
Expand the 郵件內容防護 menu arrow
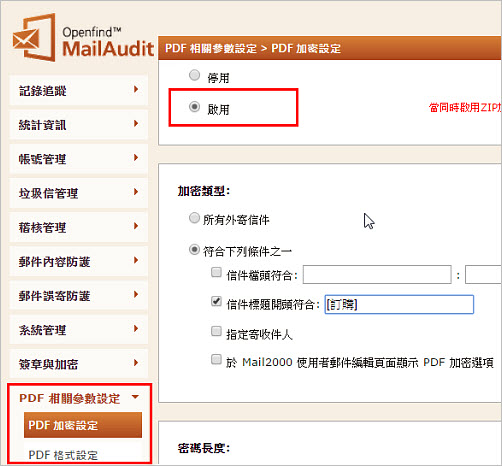136,260
